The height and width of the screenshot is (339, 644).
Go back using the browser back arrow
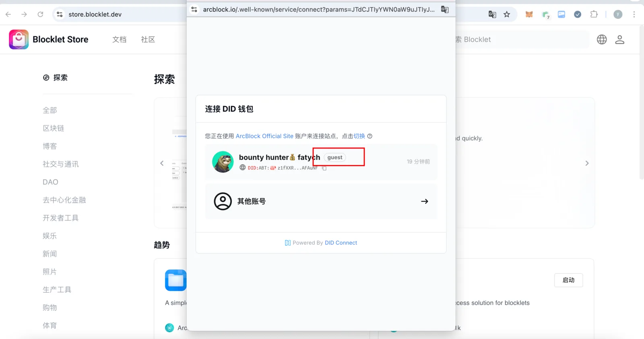[8, 14]
